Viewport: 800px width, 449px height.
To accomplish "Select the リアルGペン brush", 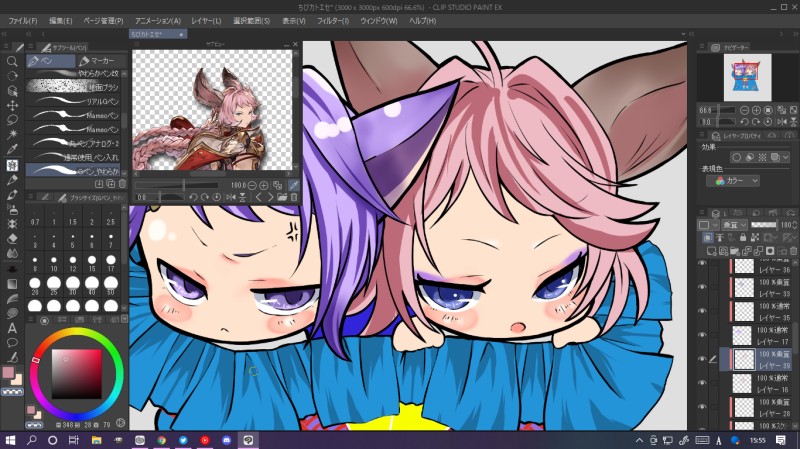I will [73, 101].
